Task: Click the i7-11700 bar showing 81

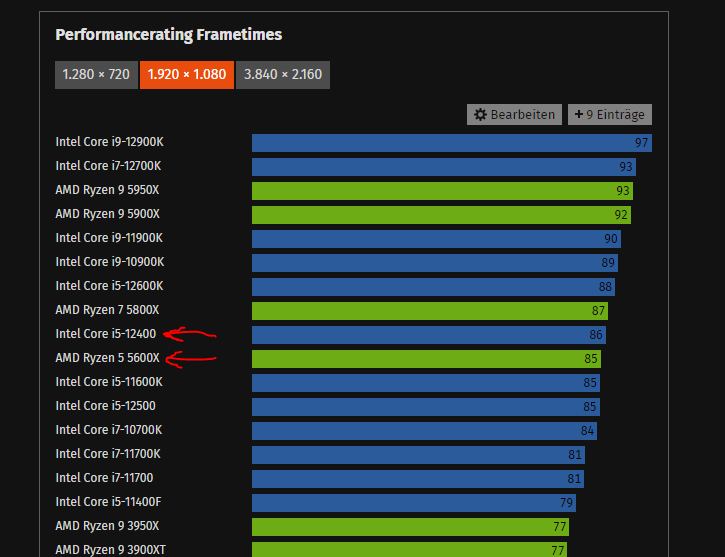Action: 418,479
